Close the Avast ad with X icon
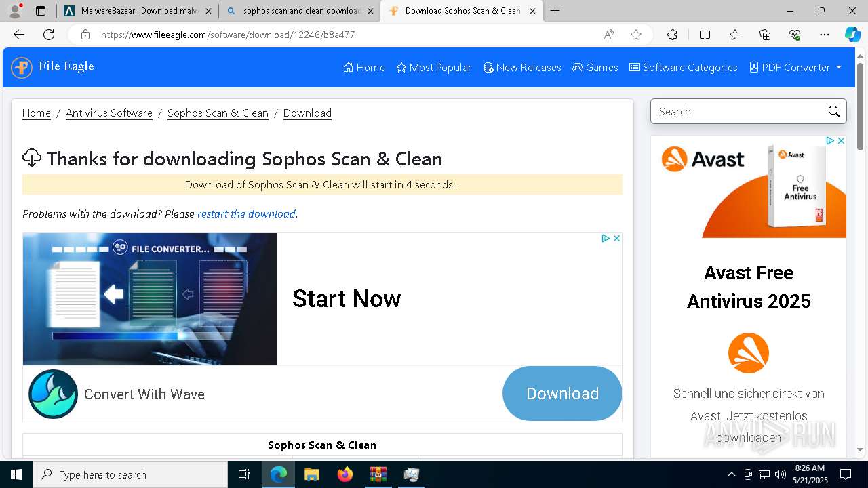Screen dimensions: 868x488 [841, 140]
